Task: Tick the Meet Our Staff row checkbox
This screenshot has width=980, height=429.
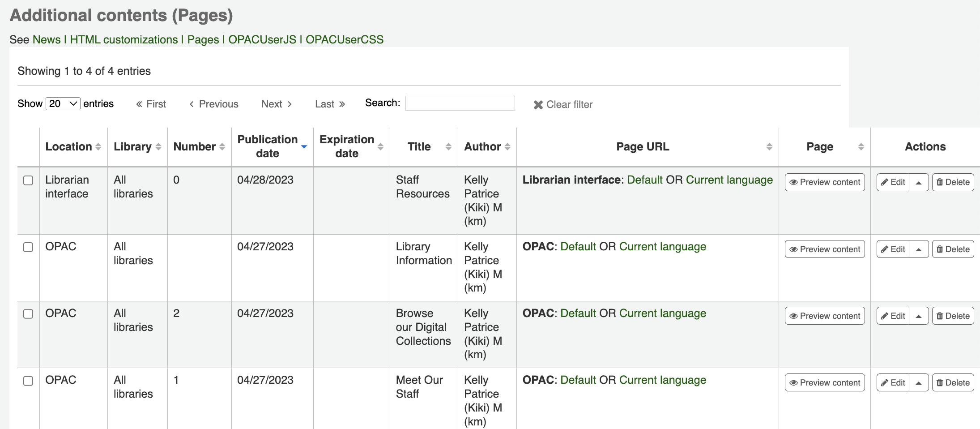Action: coord(28,381)
